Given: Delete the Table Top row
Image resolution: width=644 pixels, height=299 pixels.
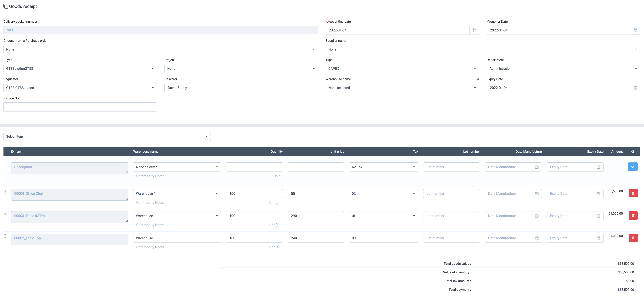Looking at the screenshot, I should [633, 238].
